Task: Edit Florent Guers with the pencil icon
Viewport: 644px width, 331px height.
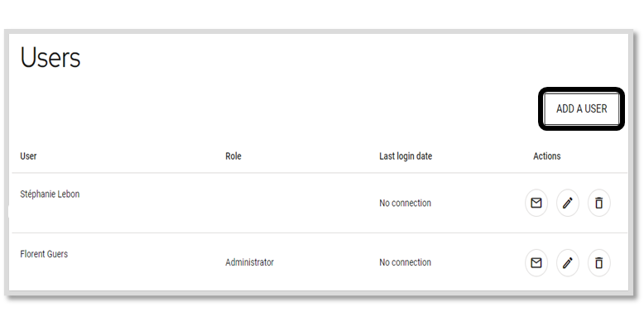Action: (x=568, y=262)
